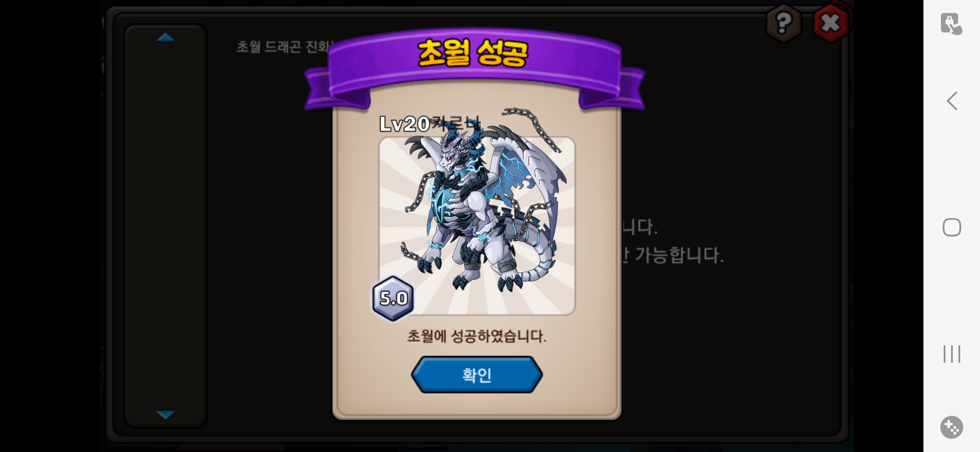Click the dimmed 가능합니다 text line
Image resolution: width=980 pixels, height=452 pixels.
pos(673,255)
